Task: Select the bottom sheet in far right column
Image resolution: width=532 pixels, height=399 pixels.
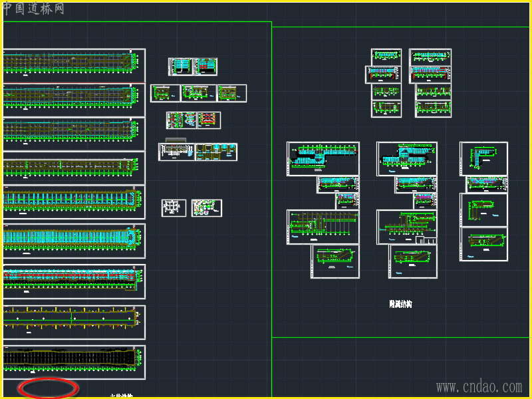Action: [x=483, y=245]
